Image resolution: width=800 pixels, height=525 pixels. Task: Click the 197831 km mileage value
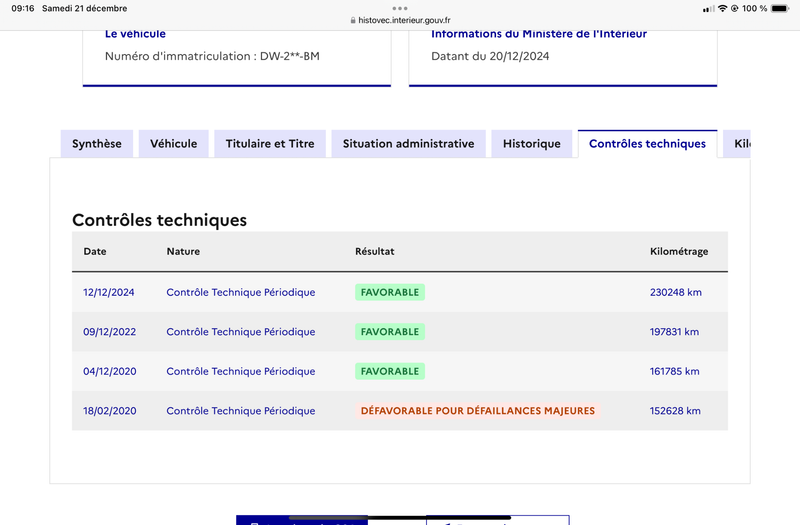coord(674,332)
